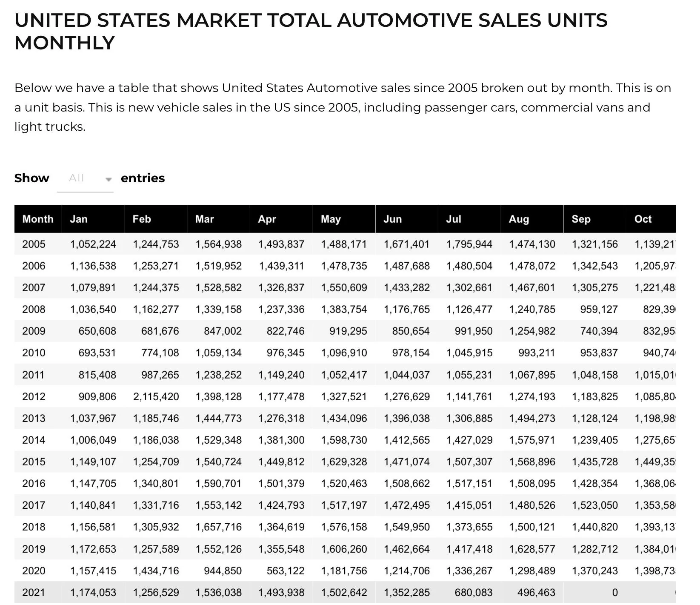Select the 2021 row year cell
The height and width of the screenshot is (605, 700).
(34, 593)
